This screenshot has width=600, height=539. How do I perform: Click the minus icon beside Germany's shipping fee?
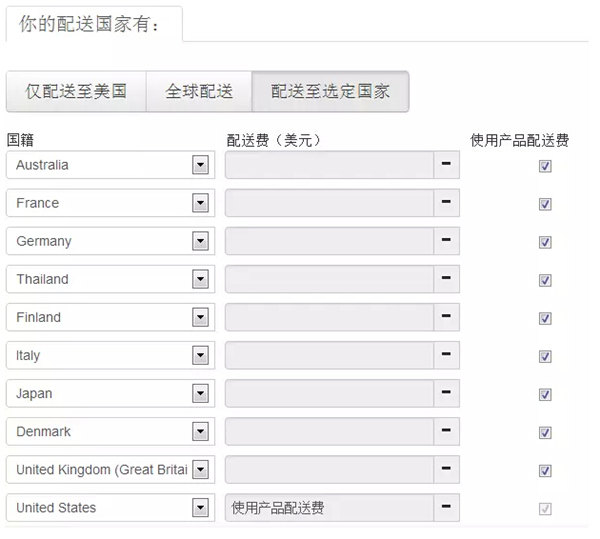pos(446,241)
